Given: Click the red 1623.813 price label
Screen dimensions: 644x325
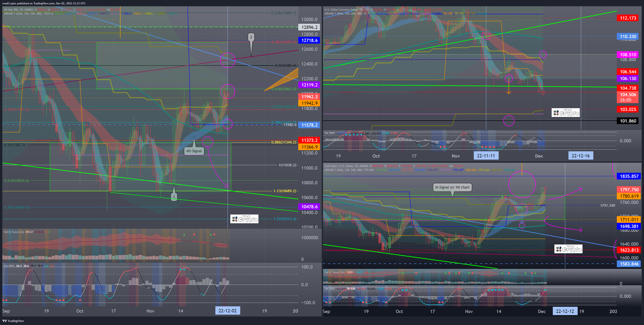Looking at the screenshot, I should click(x=629, y=250).
